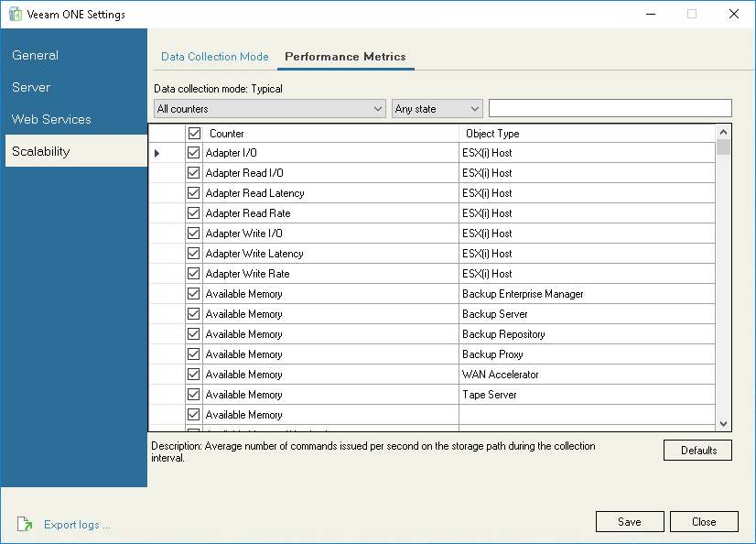Click scrollbar up arrow in counters list

pos(723,132)
